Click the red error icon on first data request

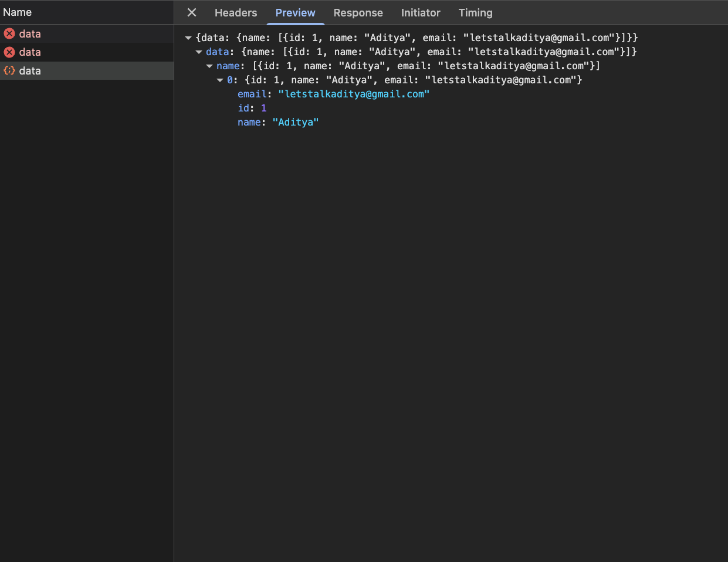coord(9,34)
